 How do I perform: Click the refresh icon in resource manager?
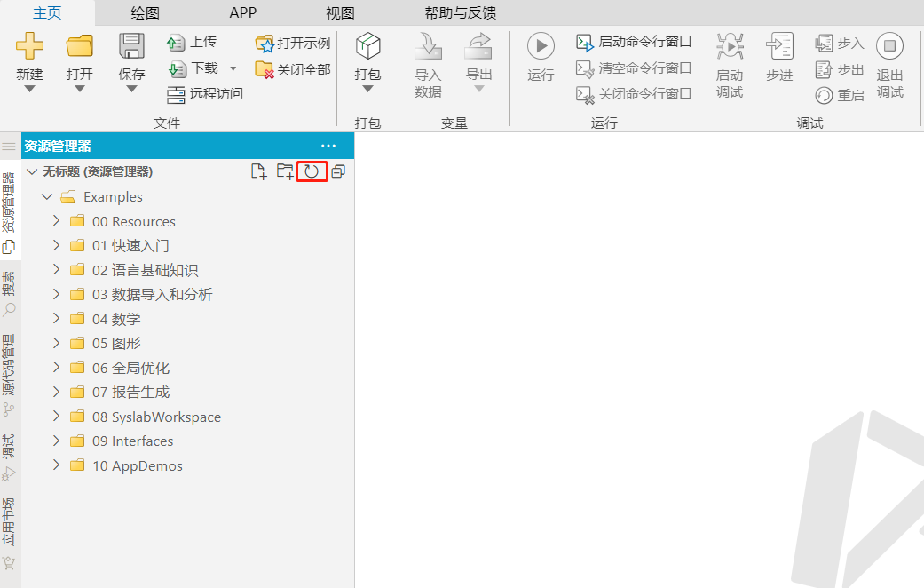[312, 171]
